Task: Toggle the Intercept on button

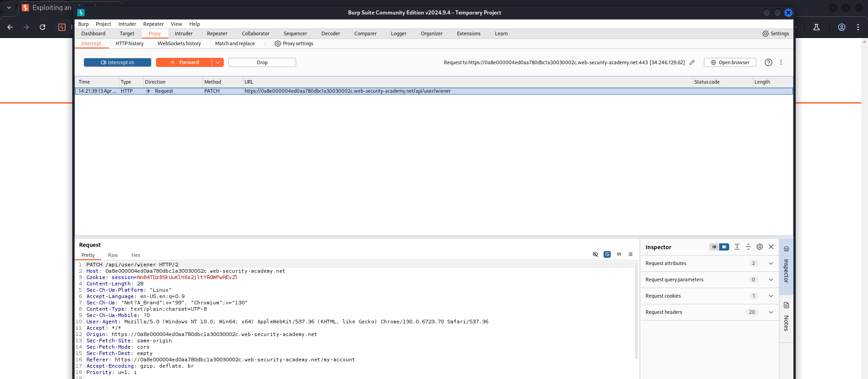Action: pyautogui.click(x=118, y=62)
